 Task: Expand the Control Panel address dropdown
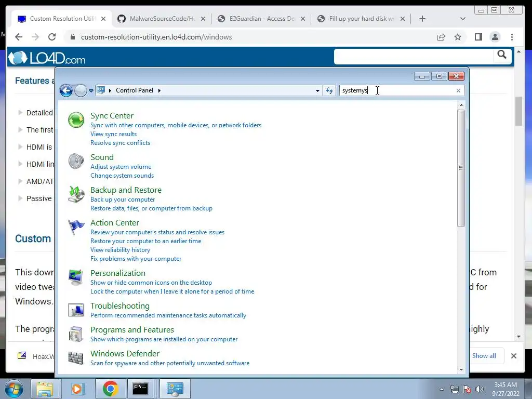point(317,90)
